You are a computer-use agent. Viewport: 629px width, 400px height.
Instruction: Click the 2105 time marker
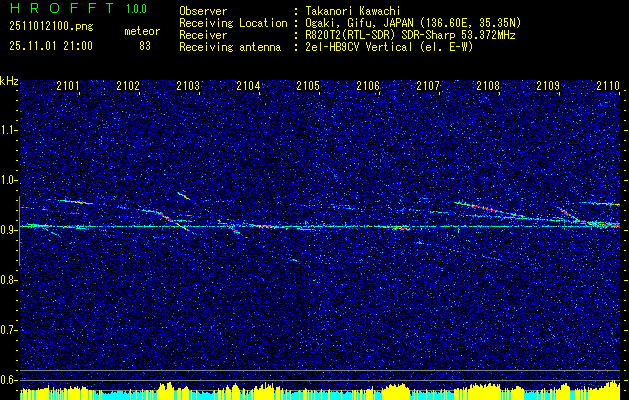tap(308, 85)
